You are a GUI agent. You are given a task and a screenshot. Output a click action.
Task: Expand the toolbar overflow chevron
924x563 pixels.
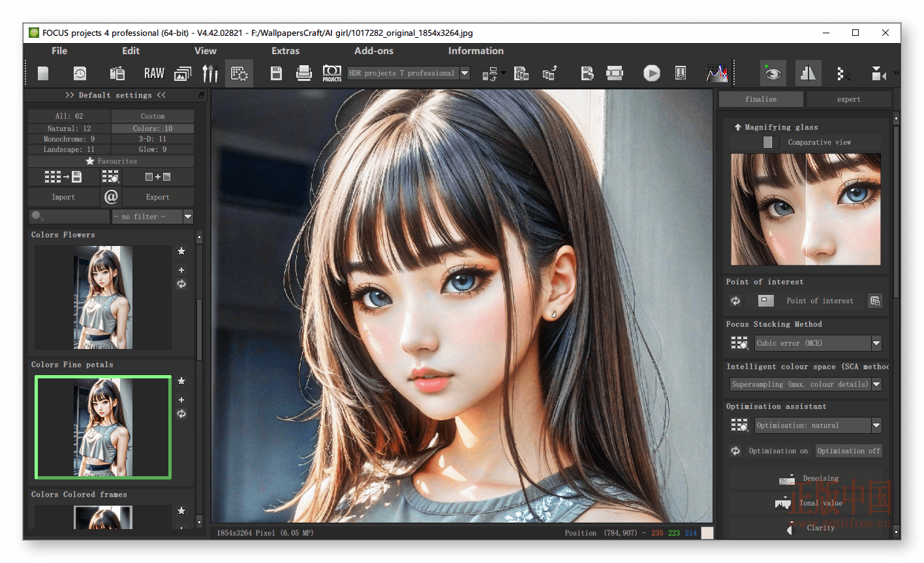tap(896, 72)
